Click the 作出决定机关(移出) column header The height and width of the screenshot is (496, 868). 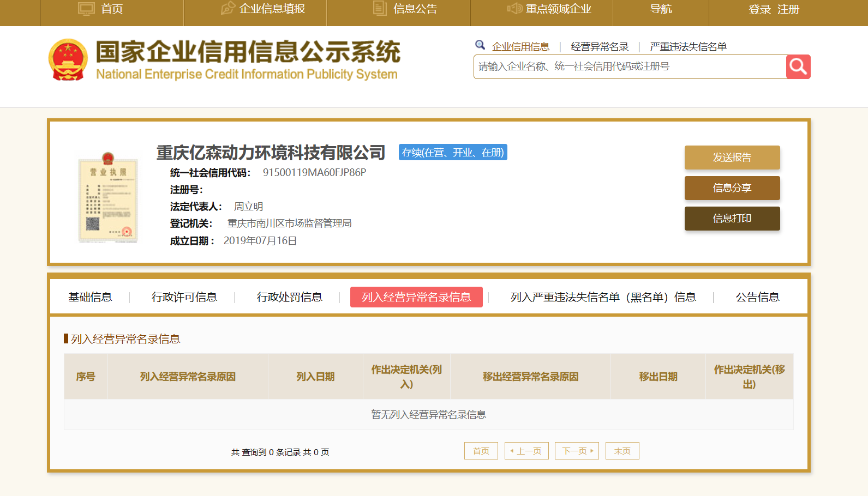click(x=750, y=377)
